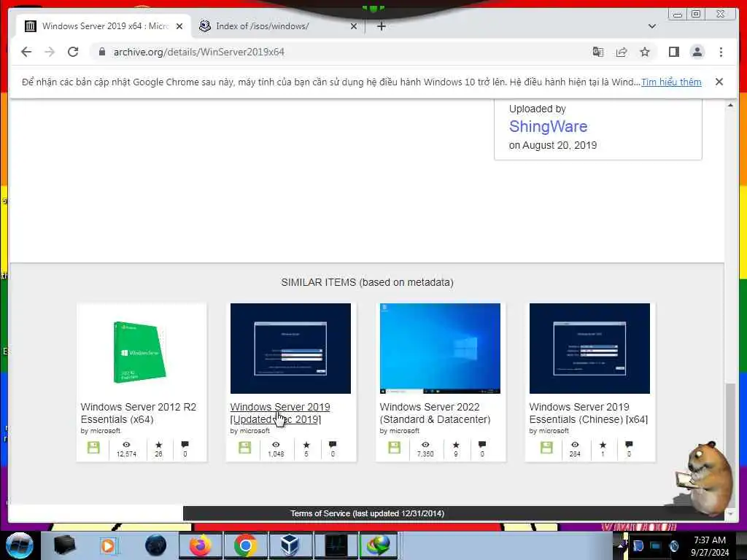Open the Chrome profile avatar

pyautogui.click(x=697, y=52)
